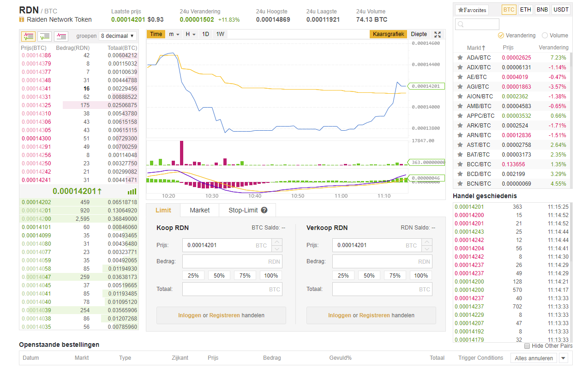The image size is (588, 369).
Task: Select buy order at price 0.00014200
Action: [79, 219]
